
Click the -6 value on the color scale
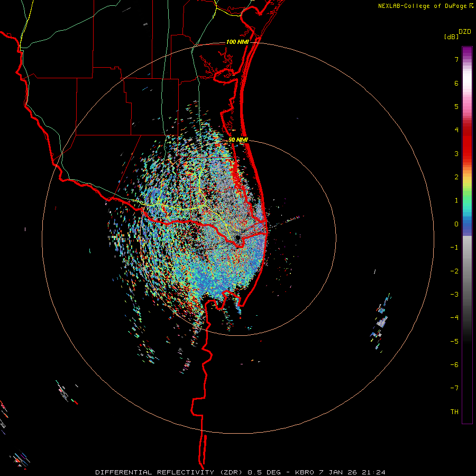coord(454,365)
